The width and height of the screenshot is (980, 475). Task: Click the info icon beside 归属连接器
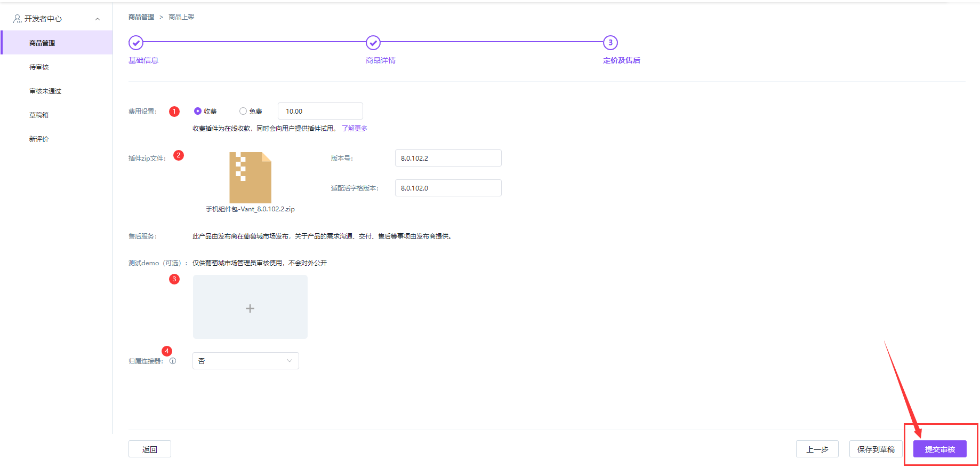tap(173, 361)
